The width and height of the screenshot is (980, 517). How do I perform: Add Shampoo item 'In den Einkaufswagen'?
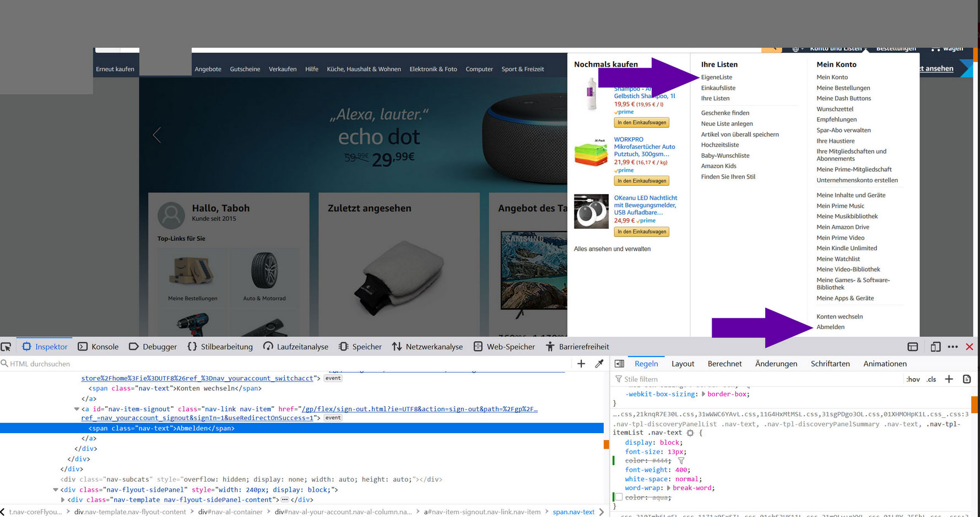pos(641,122)
